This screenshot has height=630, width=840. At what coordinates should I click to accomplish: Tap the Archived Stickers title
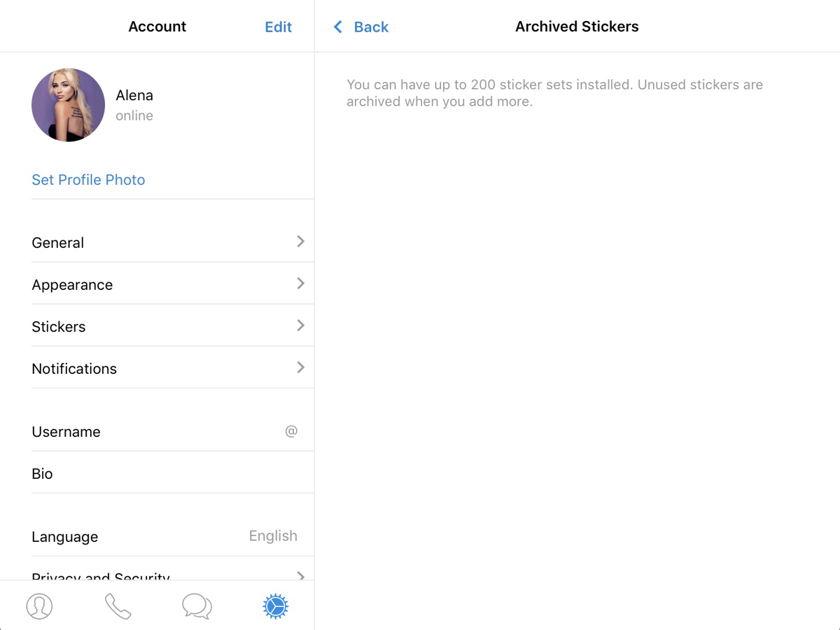coord(577,27)
